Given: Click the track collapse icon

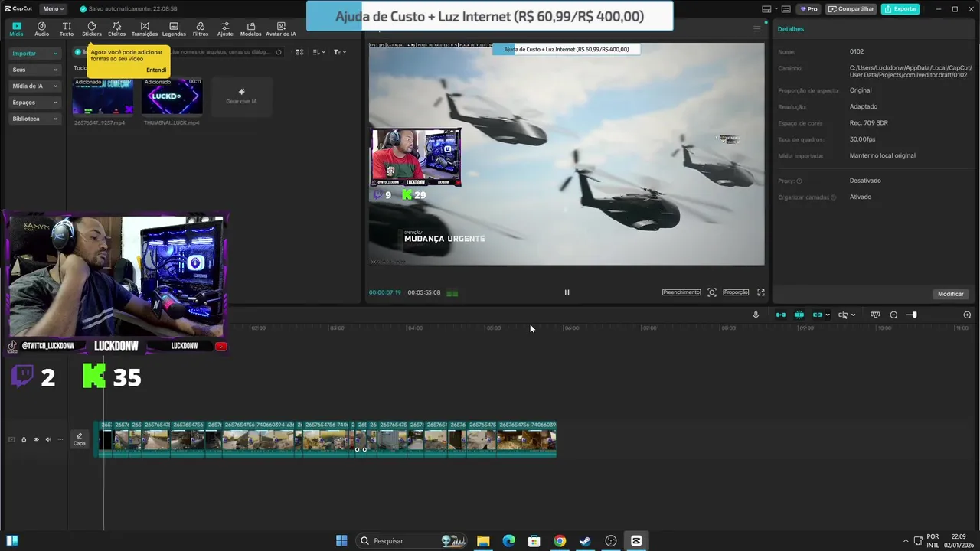Looking at the screenshot, I should (11, 439).
